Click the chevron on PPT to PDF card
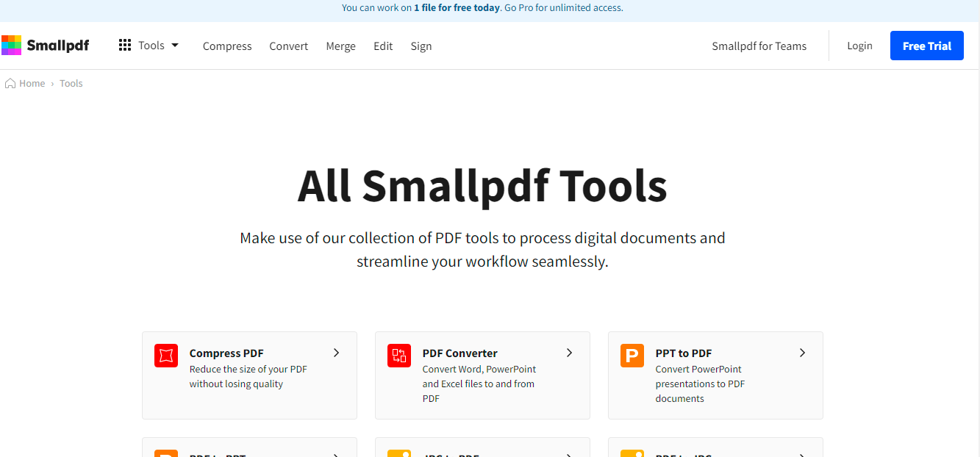980x457 pixels. tap(803, 353)
